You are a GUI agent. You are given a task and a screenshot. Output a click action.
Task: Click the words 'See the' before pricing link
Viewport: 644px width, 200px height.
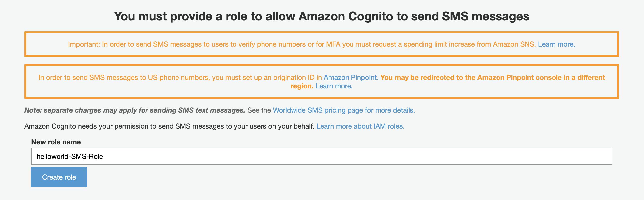coord(259,110)
